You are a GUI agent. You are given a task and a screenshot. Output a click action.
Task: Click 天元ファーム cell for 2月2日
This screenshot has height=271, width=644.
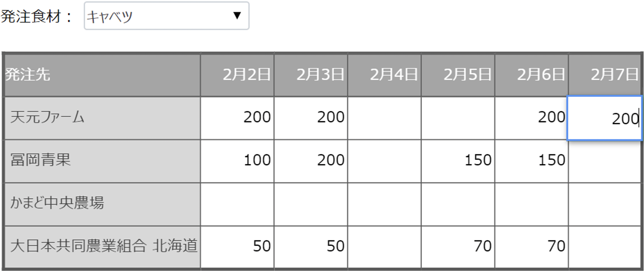click(237, 118)
